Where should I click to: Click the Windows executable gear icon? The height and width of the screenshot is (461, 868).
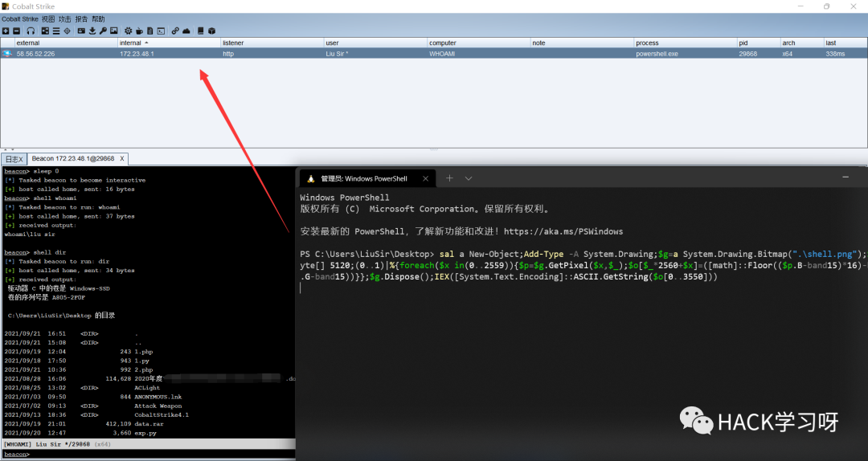(x=128, y=31)
